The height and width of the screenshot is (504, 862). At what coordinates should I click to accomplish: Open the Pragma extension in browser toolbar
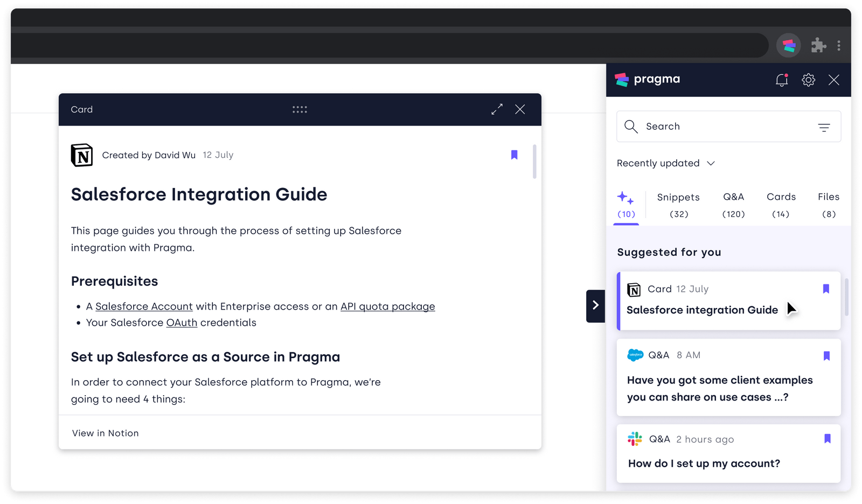789,46
